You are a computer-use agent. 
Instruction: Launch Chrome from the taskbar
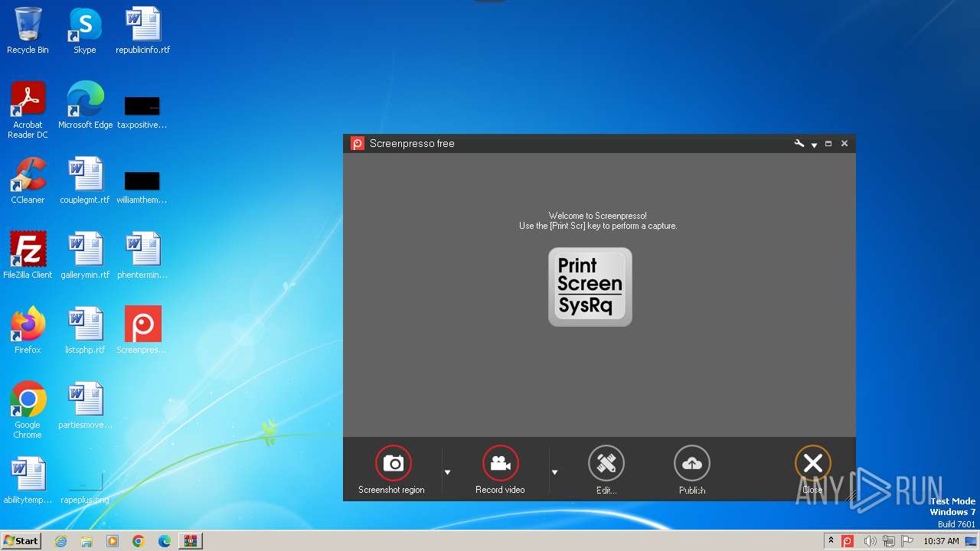click(139, 541)
